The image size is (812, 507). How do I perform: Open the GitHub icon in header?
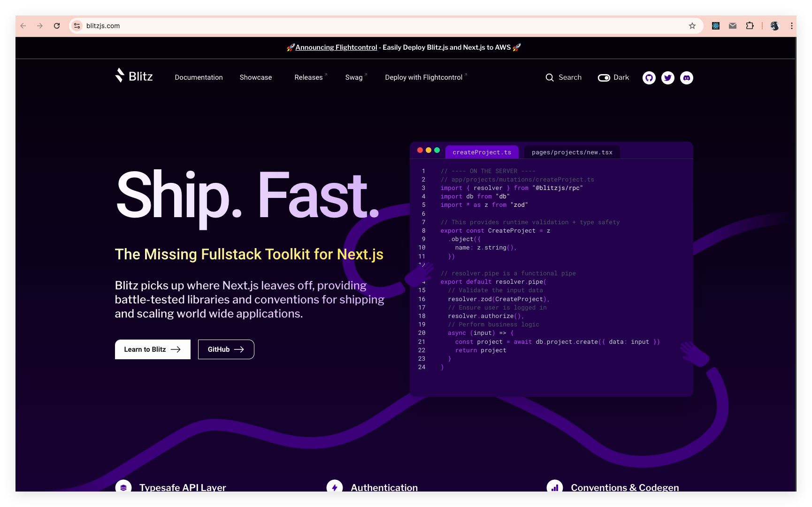[x=649, y=78]
